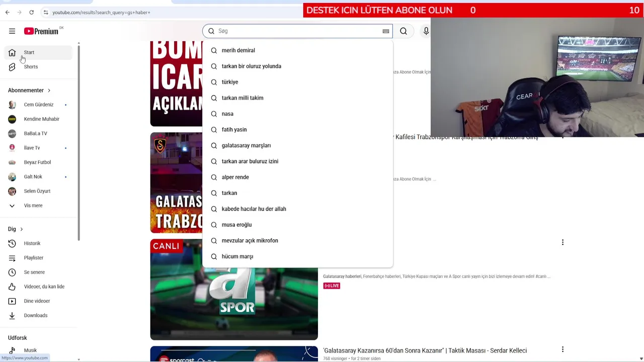Select suggestion merih demiral
The width and height of the screenshot is (644, 362).
[297, 50]
